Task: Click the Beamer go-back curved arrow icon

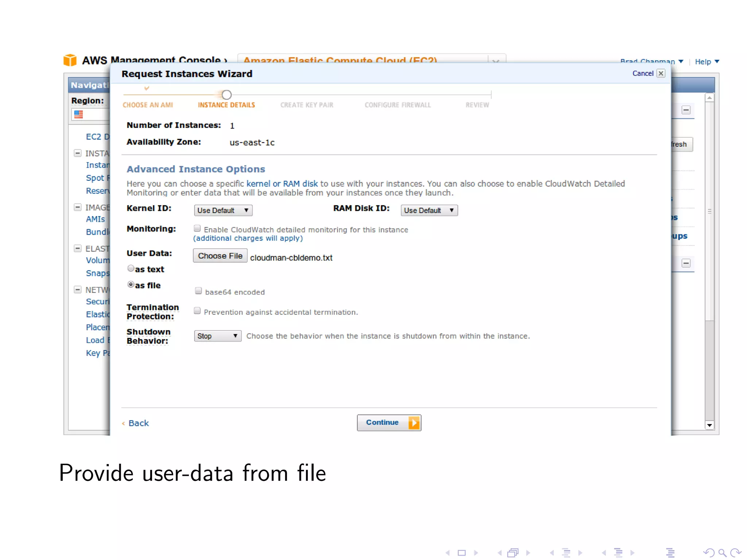Action: click(x=709, y=553)
